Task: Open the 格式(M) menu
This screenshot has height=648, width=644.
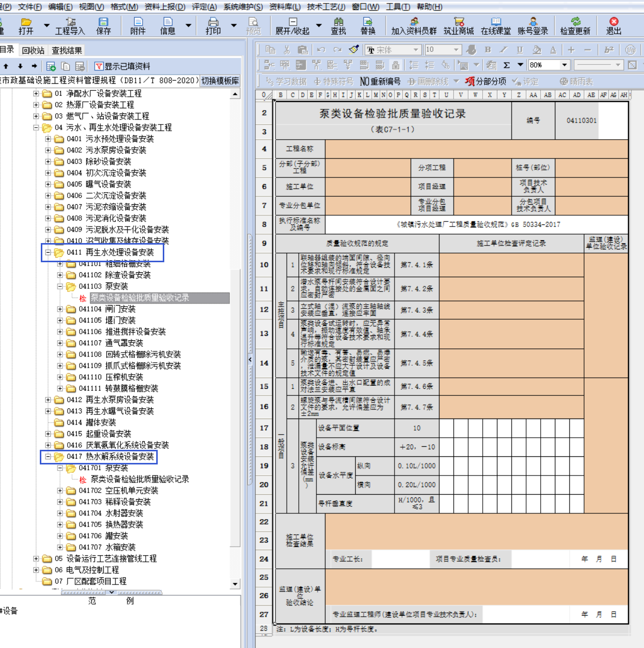Action: 124,7
